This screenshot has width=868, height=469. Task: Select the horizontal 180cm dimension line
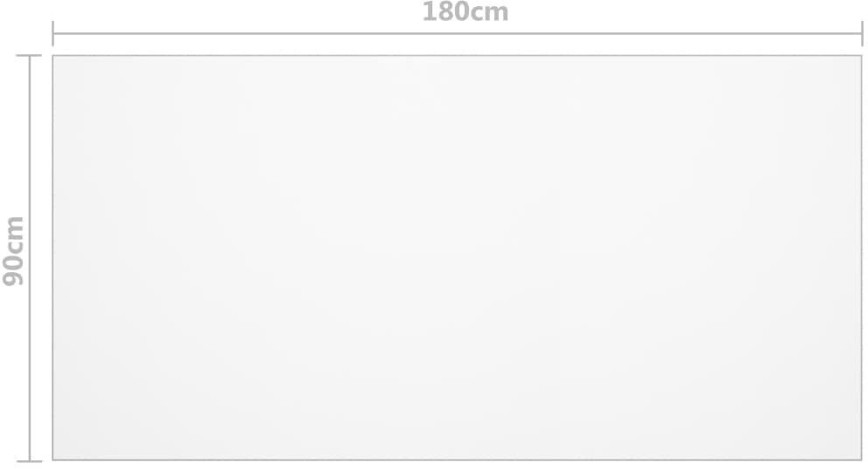pyautogui.click(x=458, y=34)
